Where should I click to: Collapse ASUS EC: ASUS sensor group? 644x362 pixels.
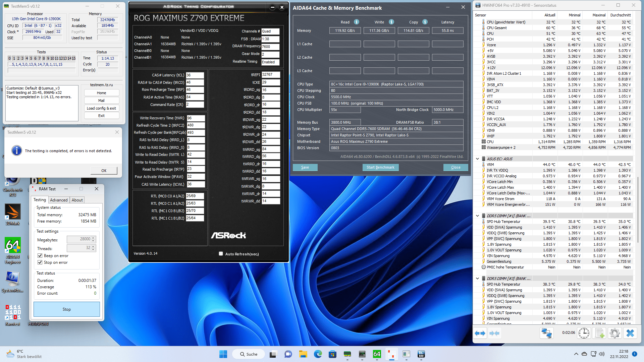[477, 159]
